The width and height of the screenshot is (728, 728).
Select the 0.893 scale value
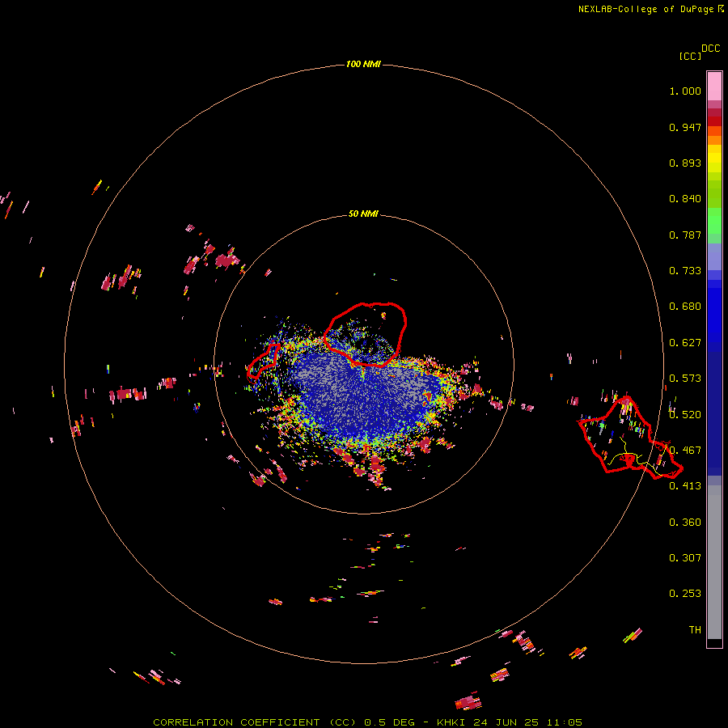click(x=685, y=163)
